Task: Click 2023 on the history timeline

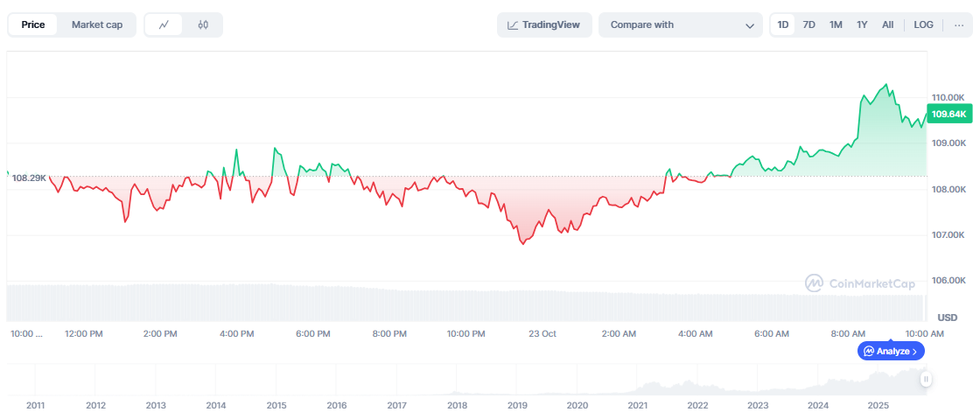Action: point(758,406)
